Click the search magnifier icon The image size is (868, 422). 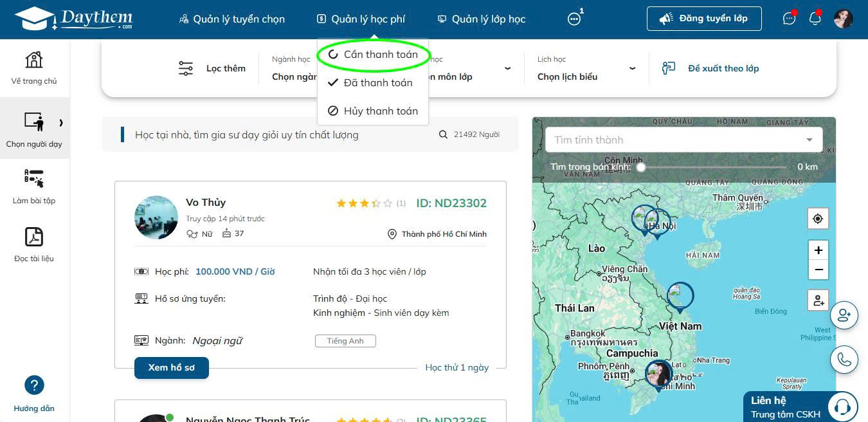pos(443,135)
